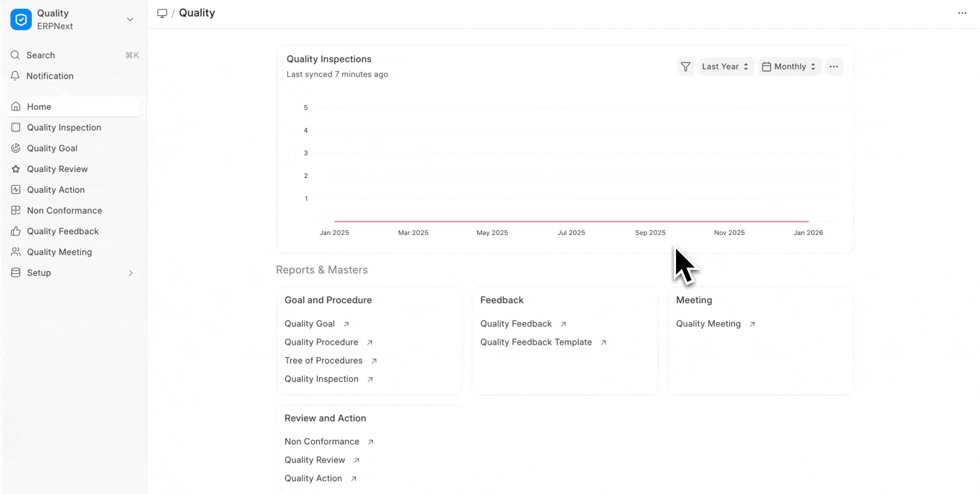Viewport: 980px width, 494px height.
Task: Open the chart's three-dot options menu
Action: click(834, 67)
